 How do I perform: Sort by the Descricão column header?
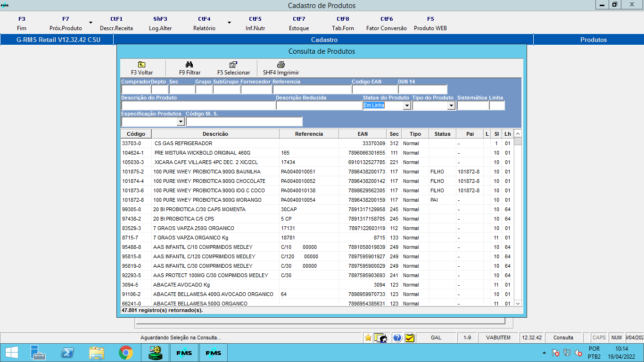point(215,134)
